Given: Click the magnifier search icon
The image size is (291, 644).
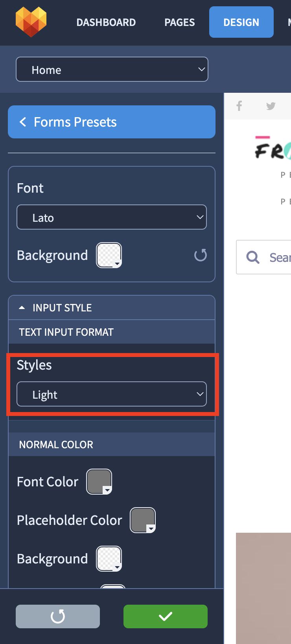Looking at the screenshot, I should [x=253, y=257].
